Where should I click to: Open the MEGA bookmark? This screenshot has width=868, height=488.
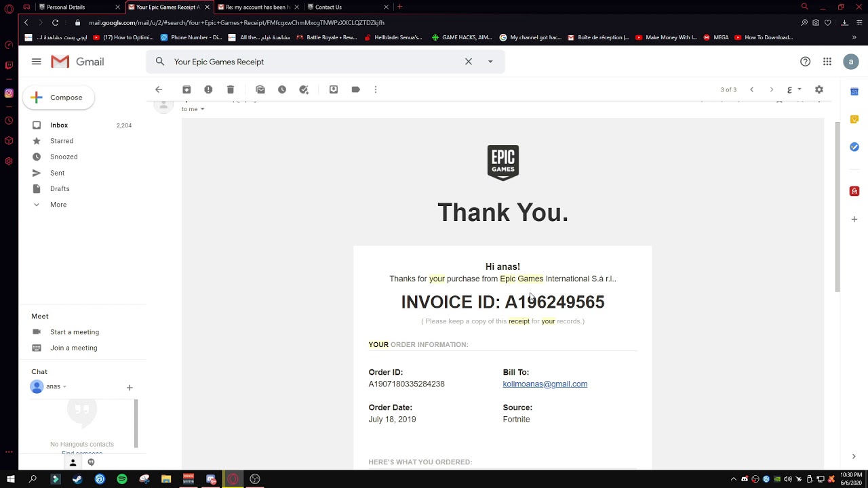point(716,37)
